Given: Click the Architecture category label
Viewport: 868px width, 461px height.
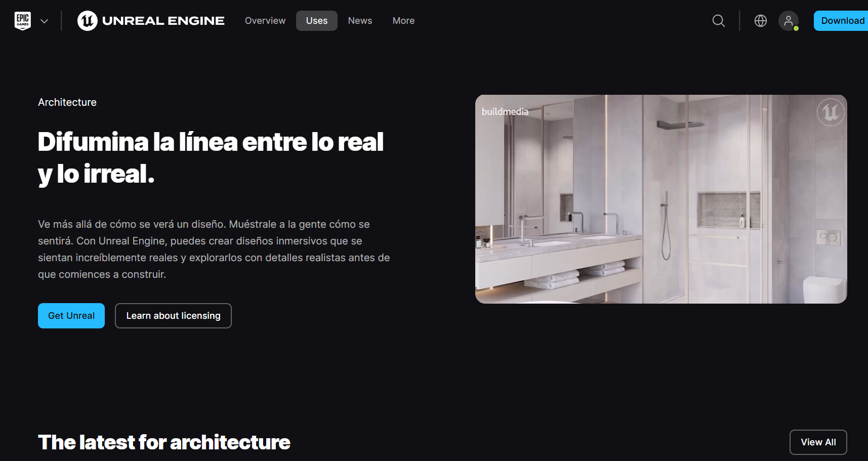Looking at the screenshot, I should pyautogui.click(x=67, y=102).
